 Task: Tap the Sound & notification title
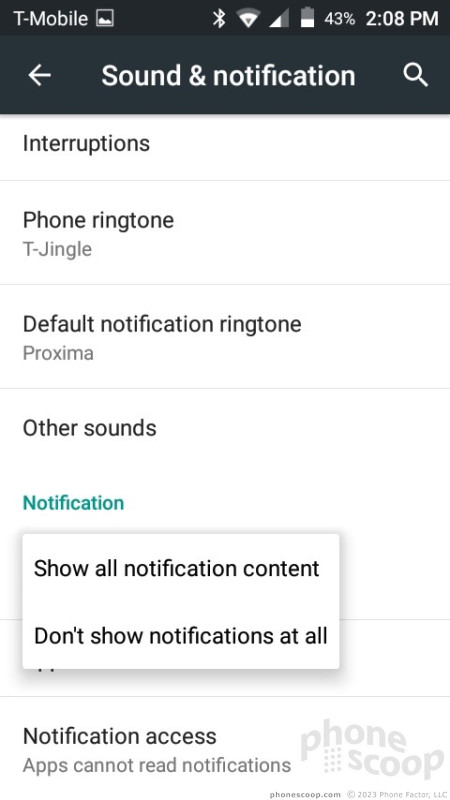tap(228, 76)
